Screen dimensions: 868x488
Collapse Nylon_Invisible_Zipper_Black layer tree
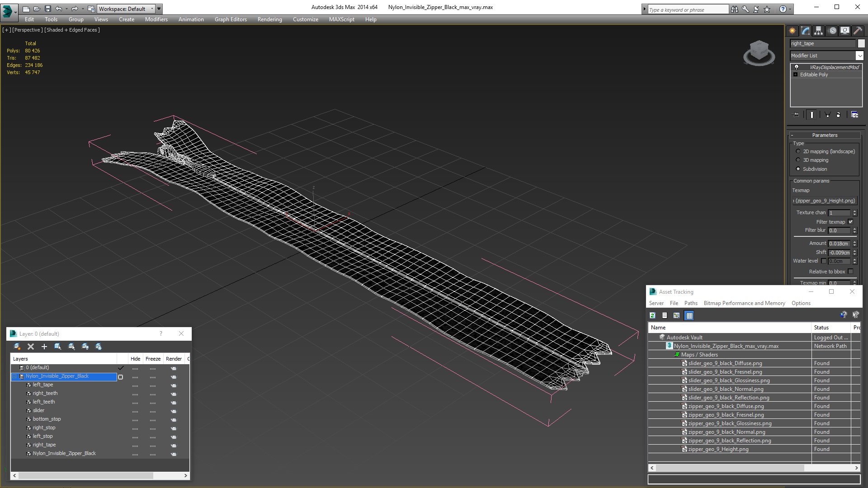[14, 376]
